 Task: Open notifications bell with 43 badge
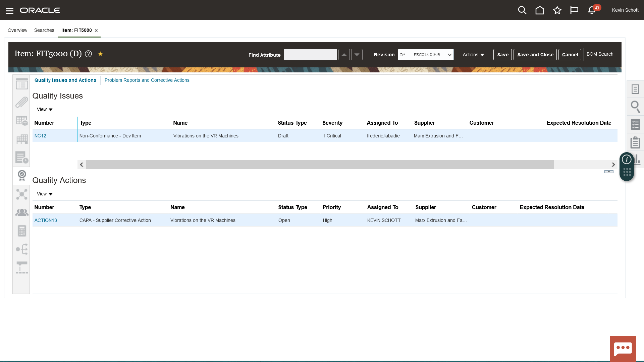pyautogui.click(x=592, y=10)
